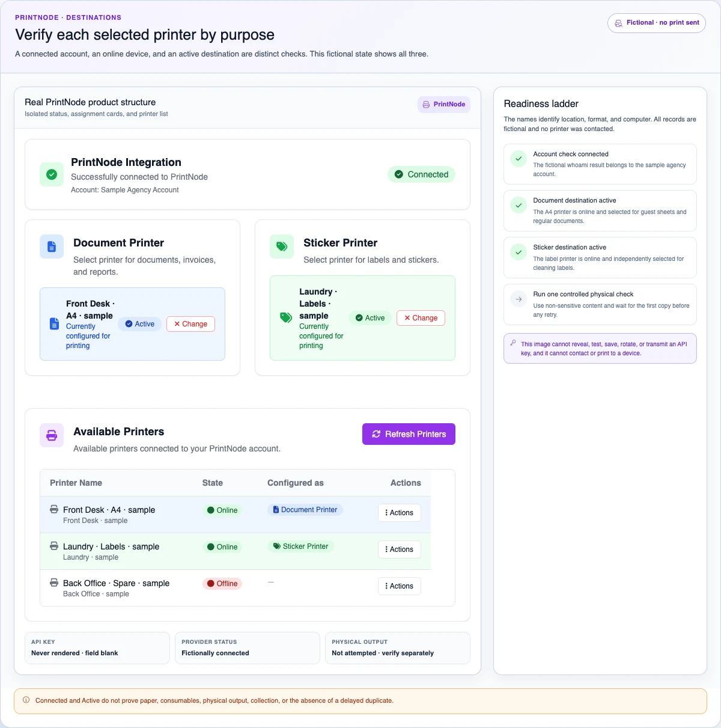Click the check icon for Sticker destination active
Screen dimensions: 721x728
[519, 252]
